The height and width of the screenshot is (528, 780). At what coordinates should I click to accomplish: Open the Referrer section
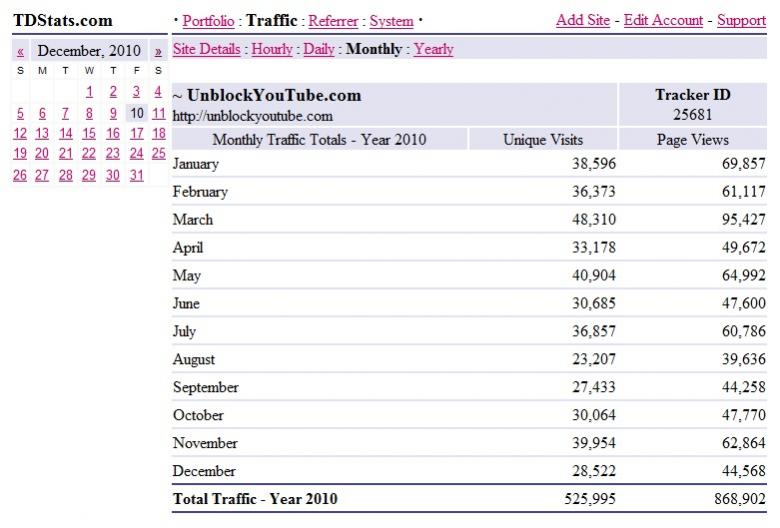click(333, 20)
